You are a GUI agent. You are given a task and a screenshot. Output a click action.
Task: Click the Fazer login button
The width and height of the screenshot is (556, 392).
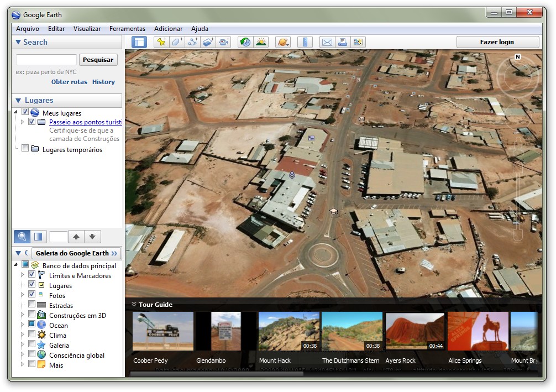click(497, 42)
